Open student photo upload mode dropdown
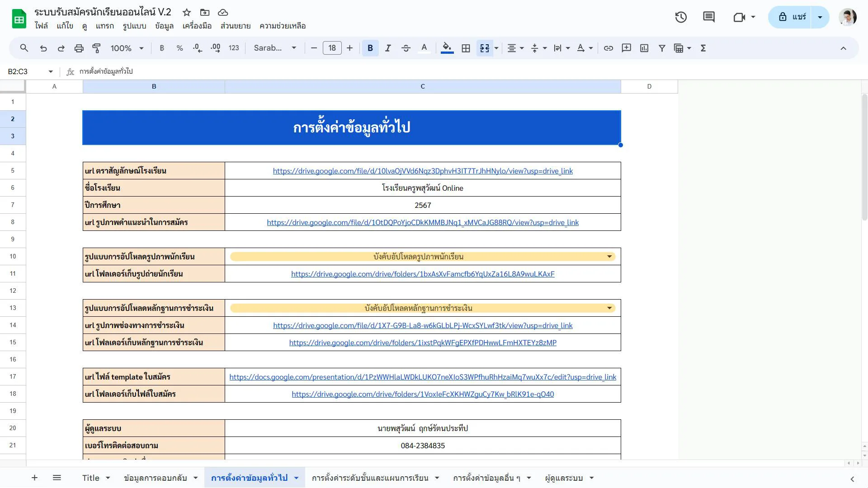Screen dimensions: 868x488 (x=423, y=257)
